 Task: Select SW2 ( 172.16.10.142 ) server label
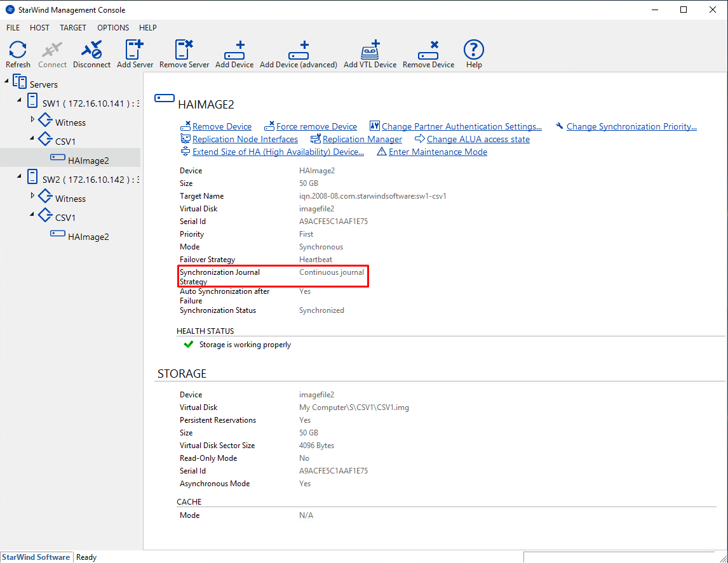click(91, 180)
